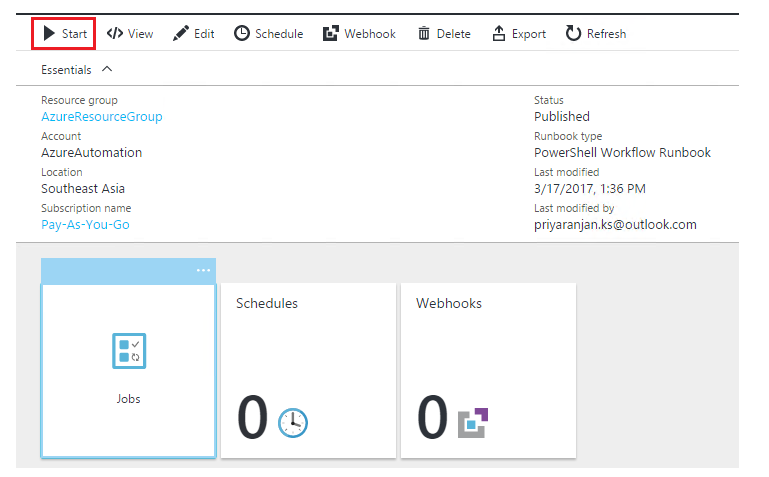Open the ellipsis menu above Jobs tile
Viewport: 769px width, 477px height.
(203, 270)
